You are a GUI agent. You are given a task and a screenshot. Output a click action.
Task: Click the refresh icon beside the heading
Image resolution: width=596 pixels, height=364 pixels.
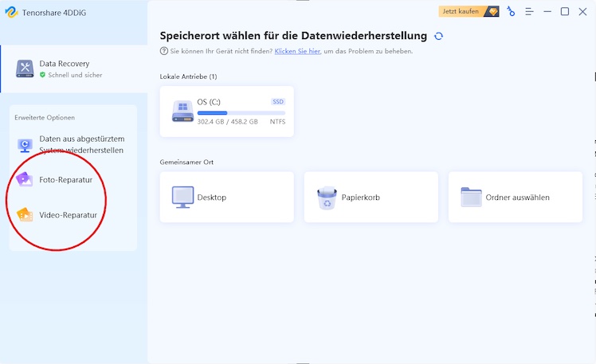(x=438, y=37)
